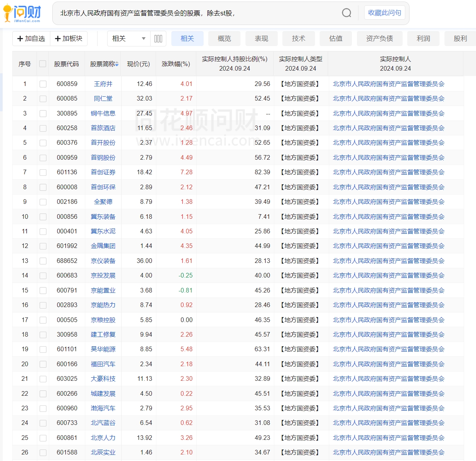The width and height of the screenshot is (476, 461).
Task: Open the 相关 dropdown selector
Action: pyautogui.click(x=129, y=39)
